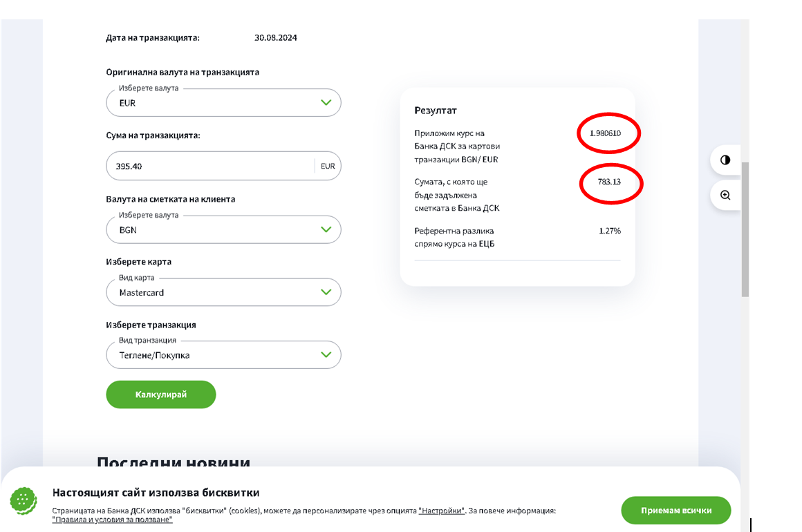Viewport: 802px width, 532px height.
Task: Expand the card type dropdown showing Mastercard
Action: pos(223,292)
